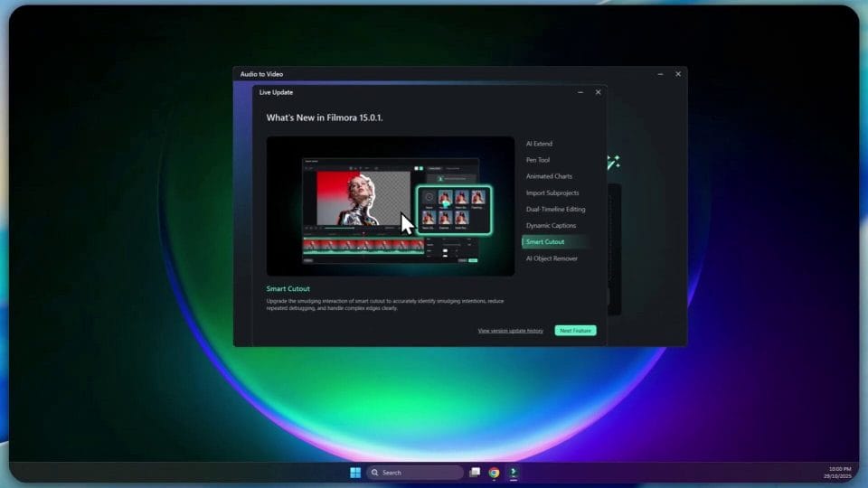Screen dimensions: 868x488
Task: Choose Import Subprojects from the list
Action: [552, 192]
